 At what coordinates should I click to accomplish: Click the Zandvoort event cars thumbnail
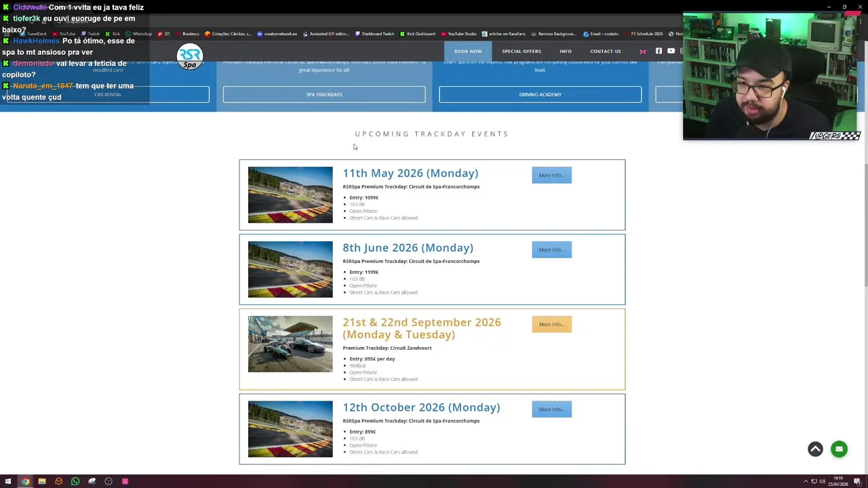tap(290, 344)
